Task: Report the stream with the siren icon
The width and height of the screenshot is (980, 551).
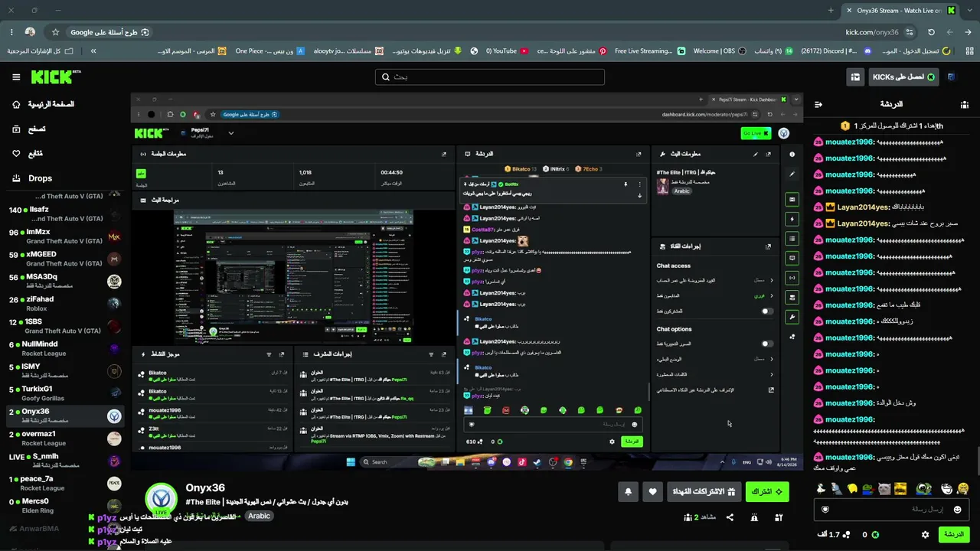Action: click(x=754, y=517)
